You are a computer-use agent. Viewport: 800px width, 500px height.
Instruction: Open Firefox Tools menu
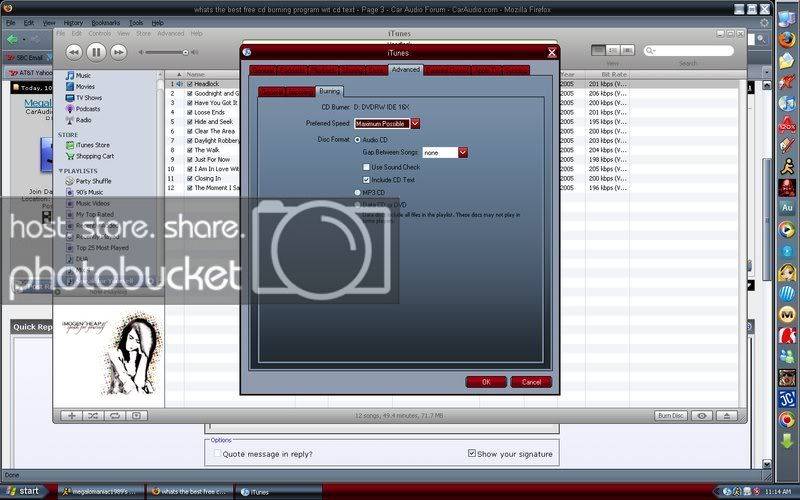pyautogui.click(x=136, y=23)
